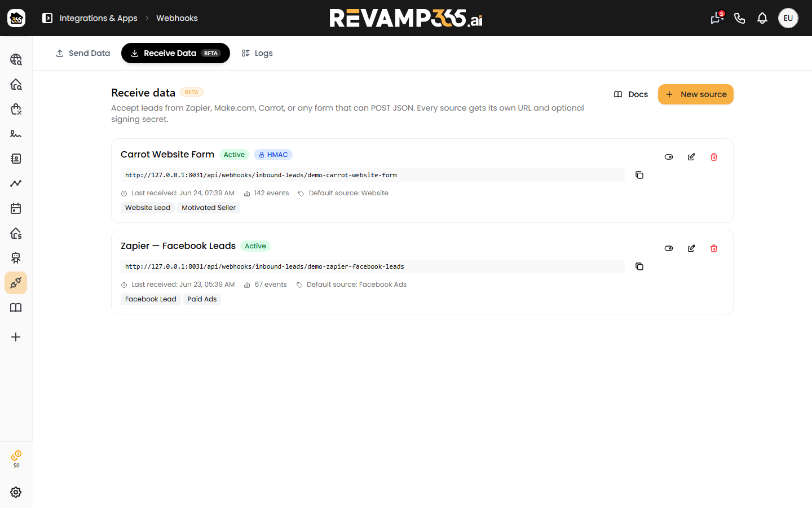Image resolution: width=812 pixels, height=508 pixels.
Task: Click the Webhooks breadcrumb
Action: [x=177, y=18]
